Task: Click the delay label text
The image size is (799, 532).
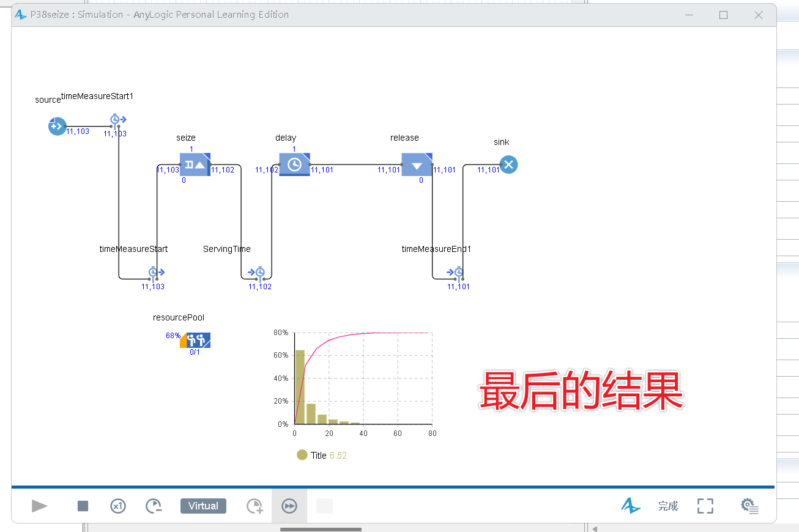Action: coord(286,138)
